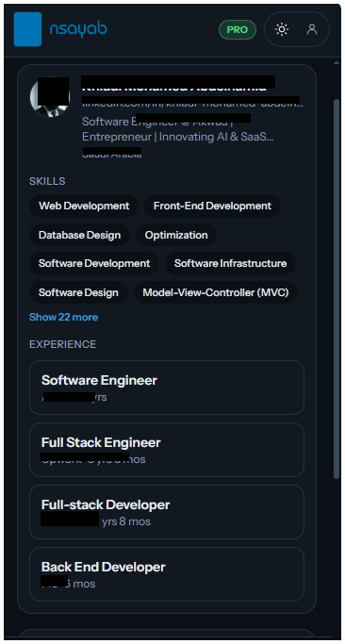Click the Database Design skill tag
Image resolution: width=345 pixels, height=644 pixels.
(80, 235)
